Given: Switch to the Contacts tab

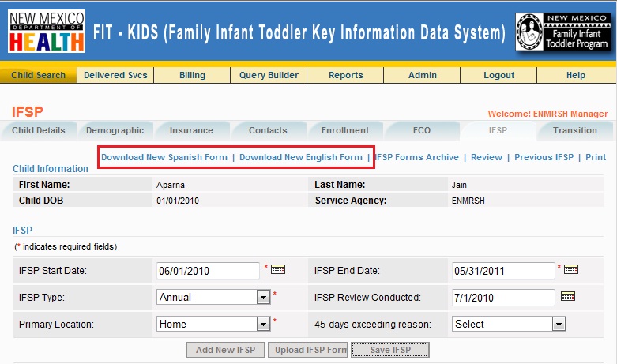Looking at the screenshot, I should tap(268, 130).
